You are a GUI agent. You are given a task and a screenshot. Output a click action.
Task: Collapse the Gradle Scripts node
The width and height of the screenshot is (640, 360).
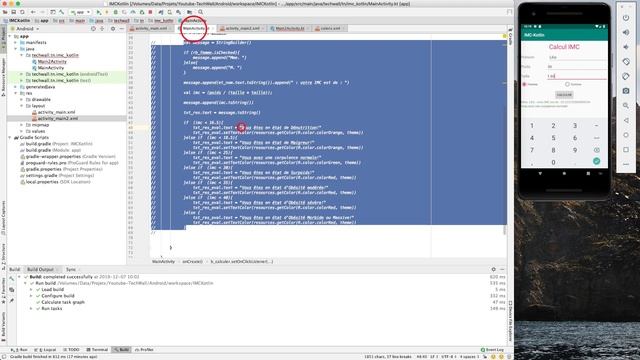[10, 138]
